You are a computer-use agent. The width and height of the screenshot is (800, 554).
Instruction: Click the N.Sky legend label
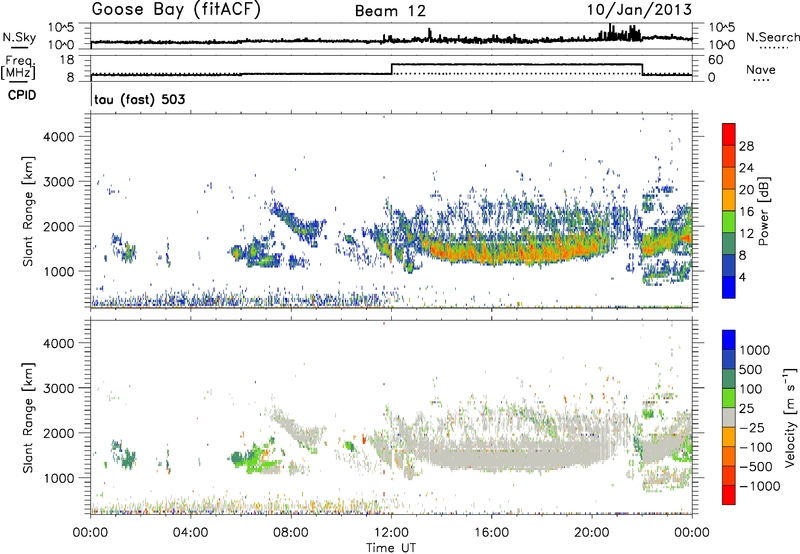pyautogui.click(x=19, y=37)
